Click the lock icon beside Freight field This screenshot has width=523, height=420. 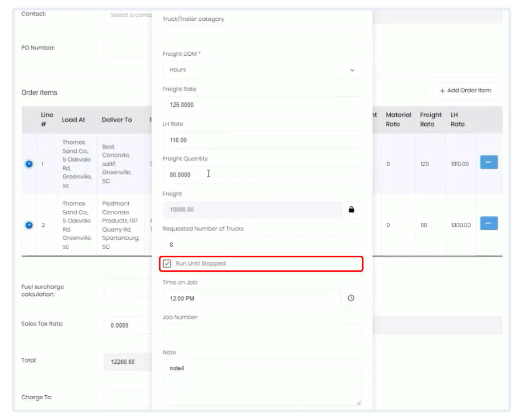click(351, 209)
